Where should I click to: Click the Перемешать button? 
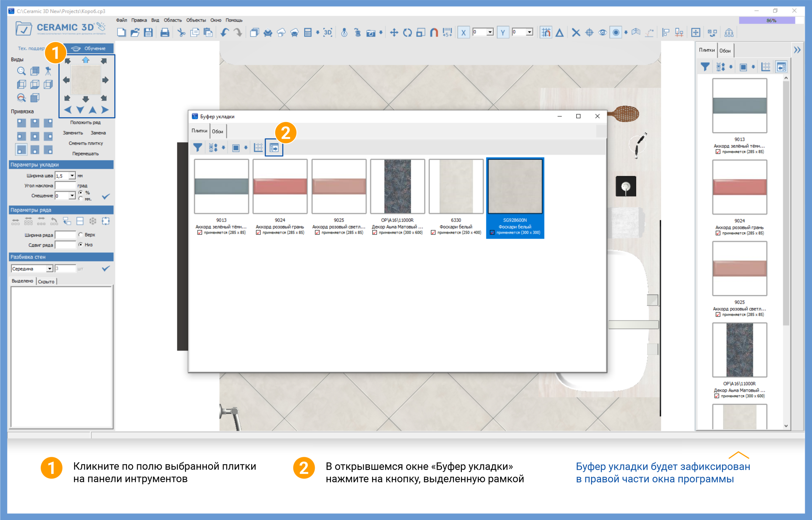(x=85, y=154)
